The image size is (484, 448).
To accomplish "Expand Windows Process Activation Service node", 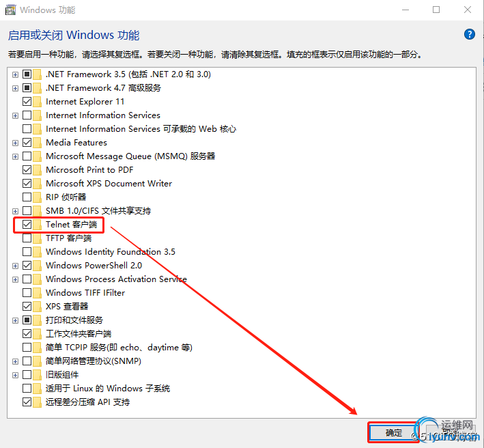I will tap(15, 279).
